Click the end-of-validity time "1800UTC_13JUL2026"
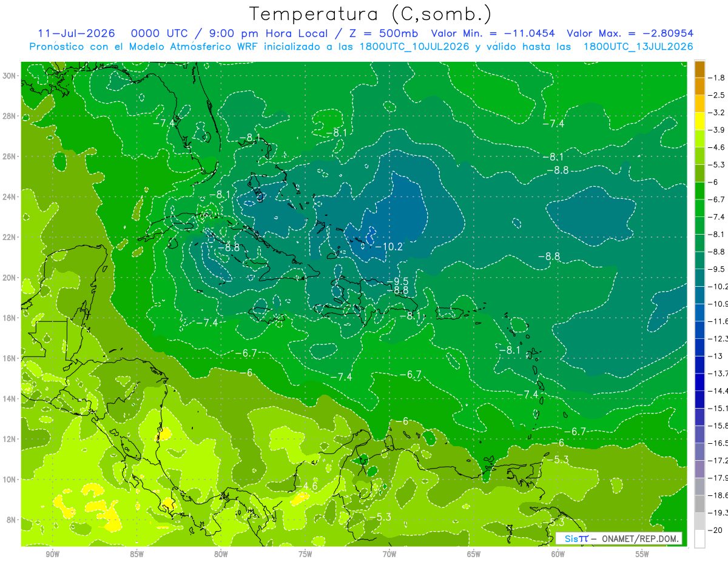This screenshot has width=728, height=562. [638, 47]
